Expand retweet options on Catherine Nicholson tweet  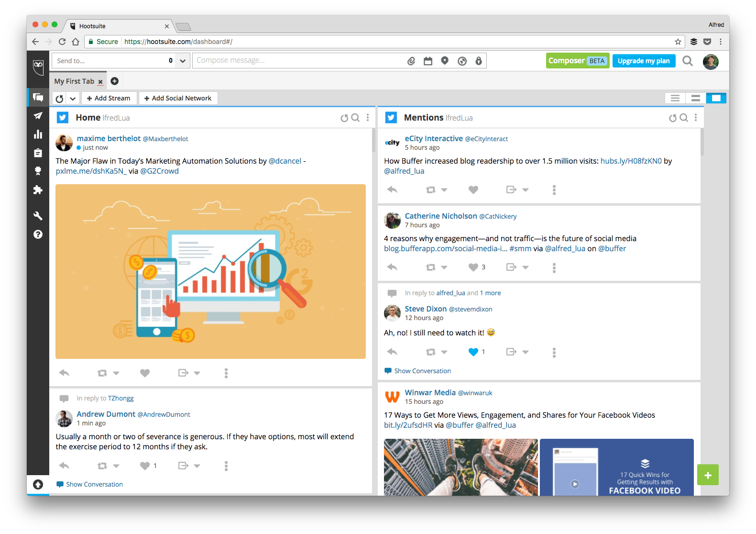coord(444,267)
